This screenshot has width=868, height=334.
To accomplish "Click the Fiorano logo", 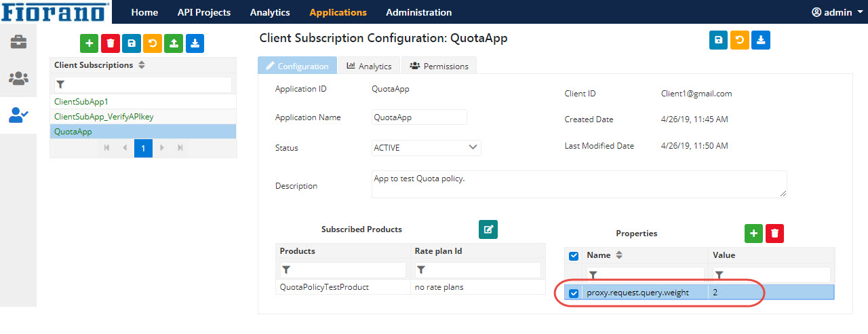I will (x=55, y=12).
